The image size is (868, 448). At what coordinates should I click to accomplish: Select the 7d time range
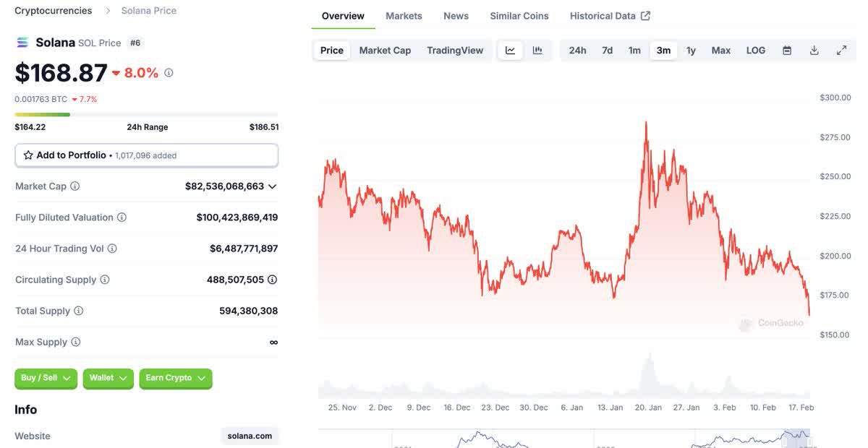tap(608, 51)
